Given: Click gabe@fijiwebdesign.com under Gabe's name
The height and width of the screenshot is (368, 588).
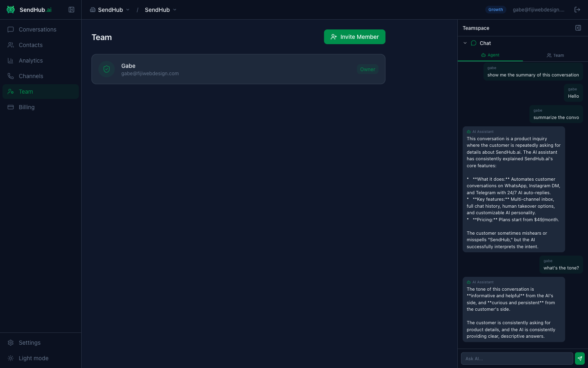Looking at the screenshot, I should pos(150,74).
